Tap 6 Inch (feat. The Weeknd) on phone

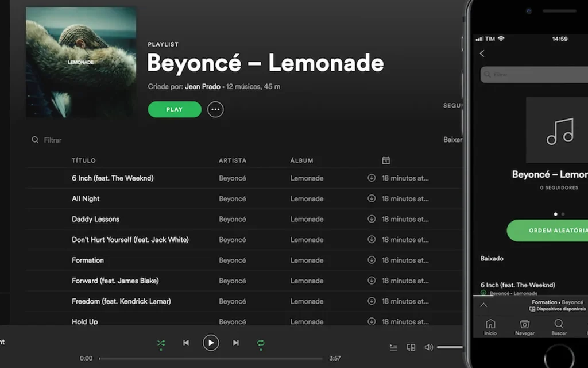tap(517, 285)
